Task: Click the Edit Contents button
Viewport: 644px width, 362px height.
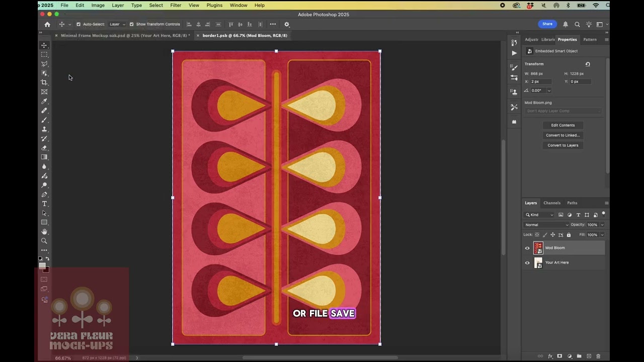Action: [x=562, y=125]
